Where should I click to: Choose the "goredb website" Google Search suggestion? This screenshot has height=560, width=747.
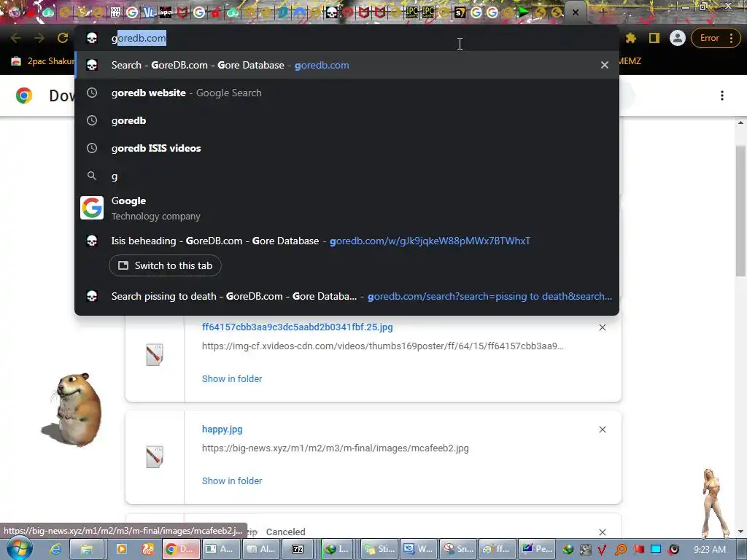(x=347, y=93)
